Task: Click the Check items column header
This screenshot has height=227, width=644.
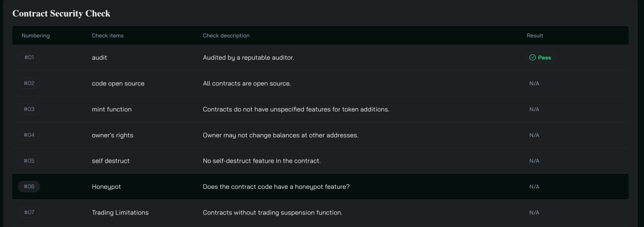Action: (x=108, y=36)
